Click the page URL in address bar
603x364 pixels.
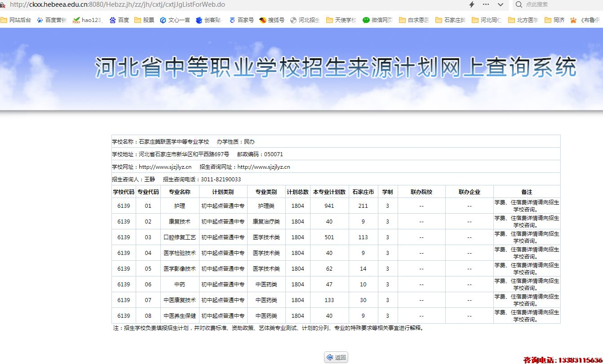pos(117,4)
